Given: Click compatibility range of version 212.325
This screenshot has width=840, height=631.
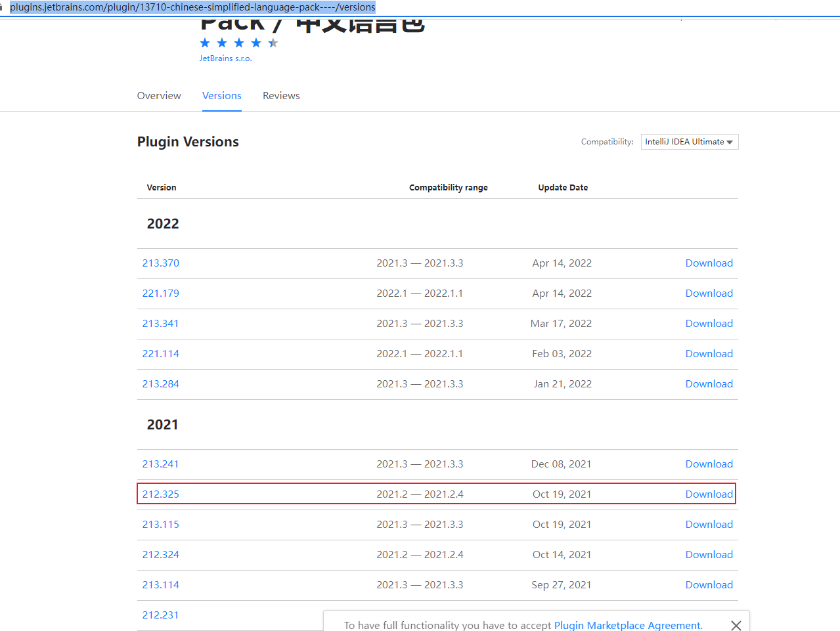Looking at the screenshot, I should tap(420, 494).
